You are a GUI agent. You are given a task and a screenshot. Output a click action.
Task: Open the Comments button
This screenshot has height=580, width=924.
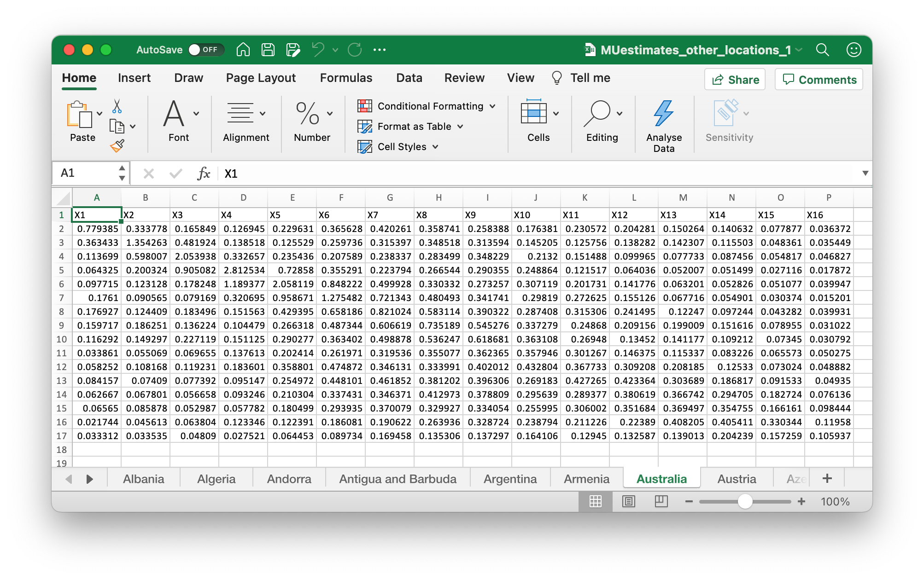(x=819, y=80)
